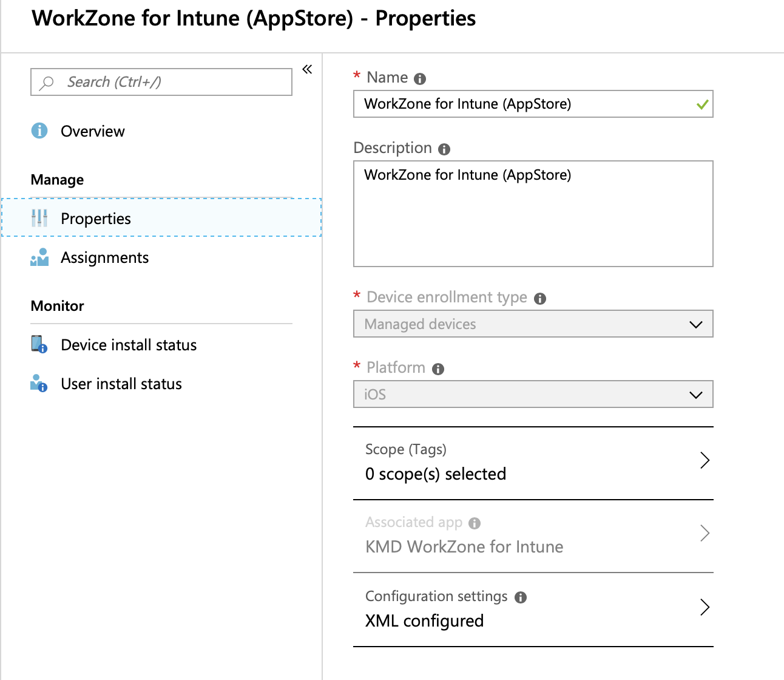The width and height of the screenshot is (784, 680).
Task: Select Properties in the Manage menu
Action: [161, 218]
